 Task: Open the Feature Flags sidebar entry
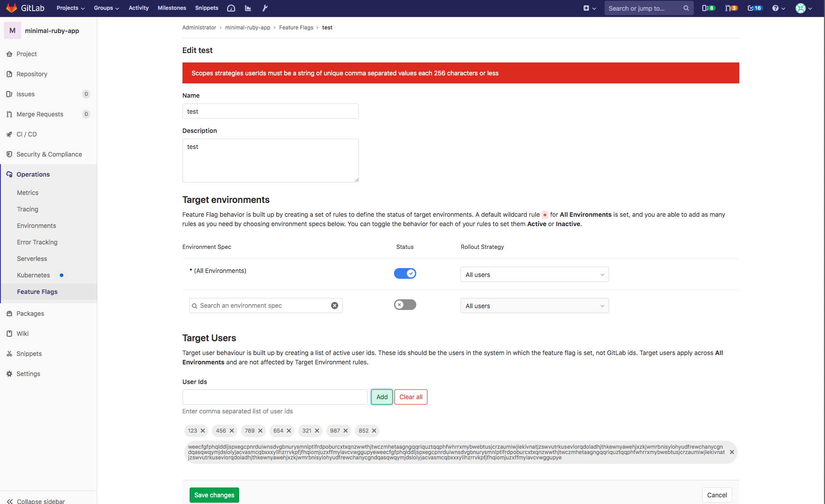[37, 292]
